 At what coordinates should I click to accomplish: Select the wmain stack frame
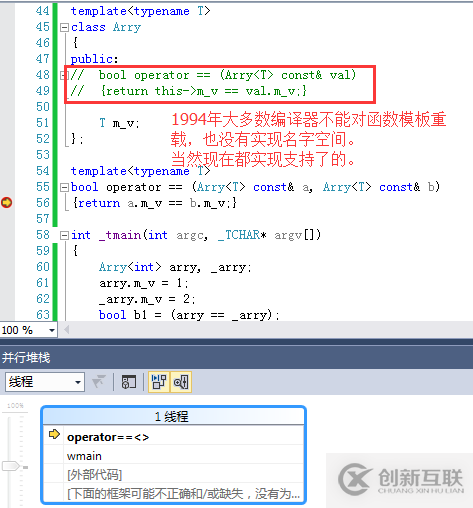(174, 456)
